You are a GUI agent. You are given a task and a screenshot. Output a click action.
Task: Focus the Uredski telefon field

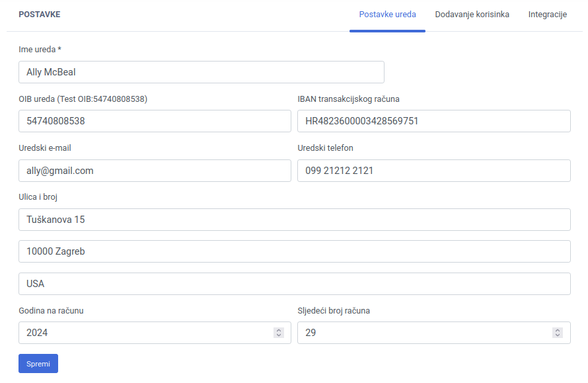tap(433, 171)
